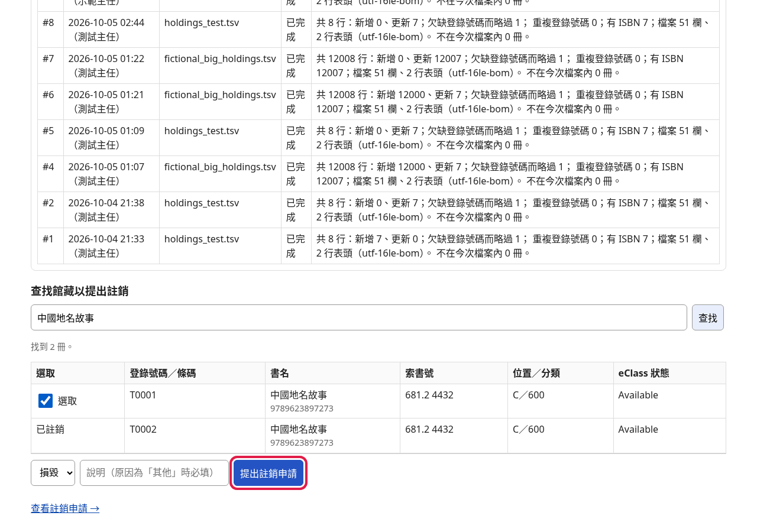Click import row #8 number
Screen dimensions: 757x532
click(48, 22)
